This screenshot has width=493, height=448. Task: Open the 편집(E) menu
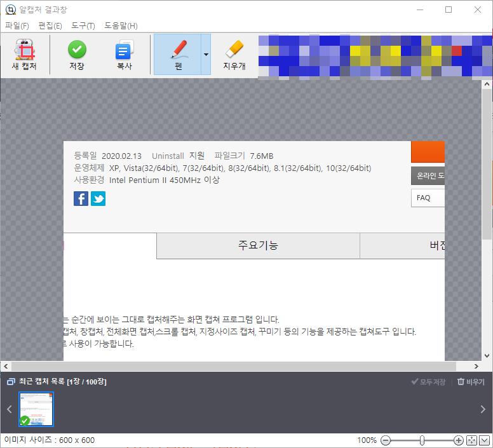point(50,25)
